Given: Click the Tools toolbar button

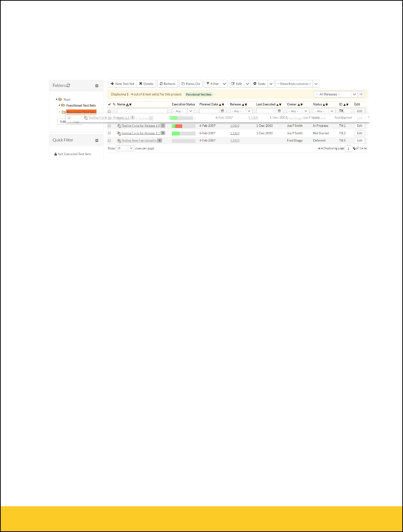Looking at the screenshot, I should click(259, 84).
